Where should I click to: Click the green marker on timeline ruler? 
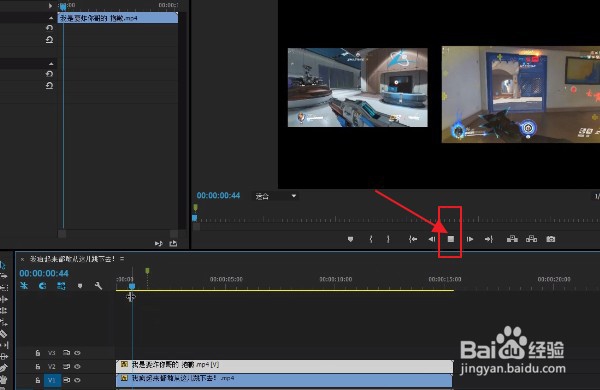pos(147,271)
